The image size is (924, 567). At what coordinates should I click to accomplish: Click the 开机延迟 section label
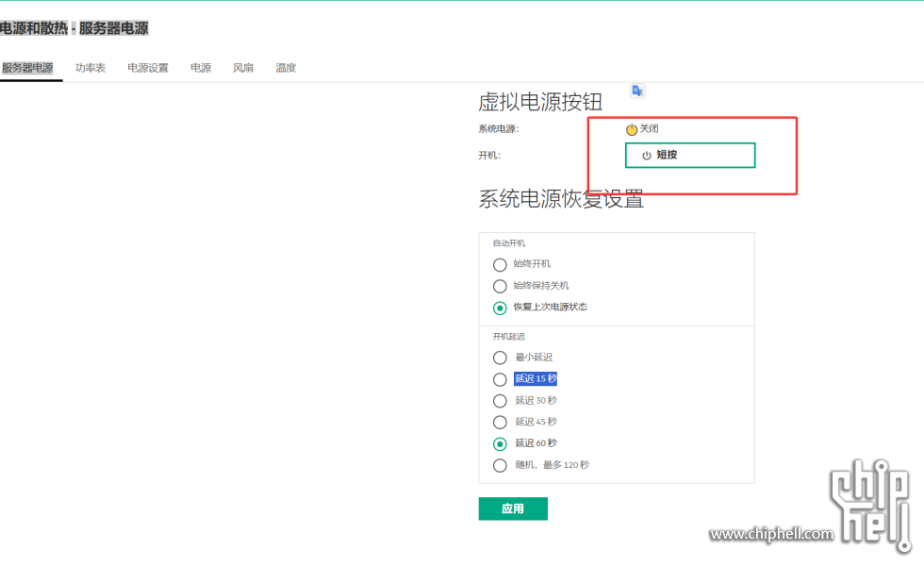coord(508,337)
